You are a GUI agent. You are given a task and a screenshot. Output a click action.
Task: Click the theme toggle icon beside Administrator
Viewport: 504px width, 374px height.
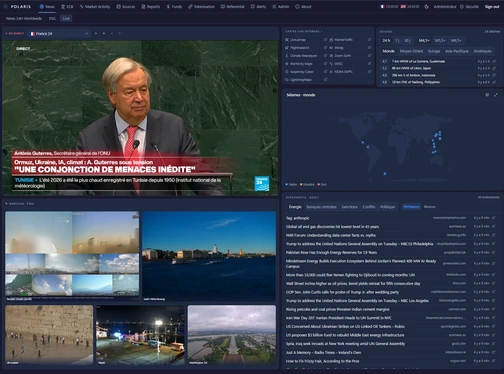[x=426, y=6]
